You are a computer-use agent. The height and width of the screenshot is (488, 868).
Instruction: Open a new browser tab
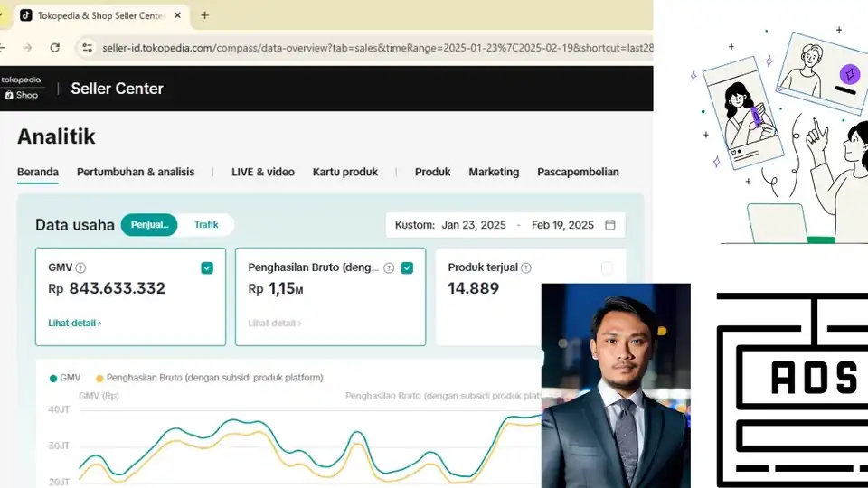pyautogui.click(x=205, y=15)
